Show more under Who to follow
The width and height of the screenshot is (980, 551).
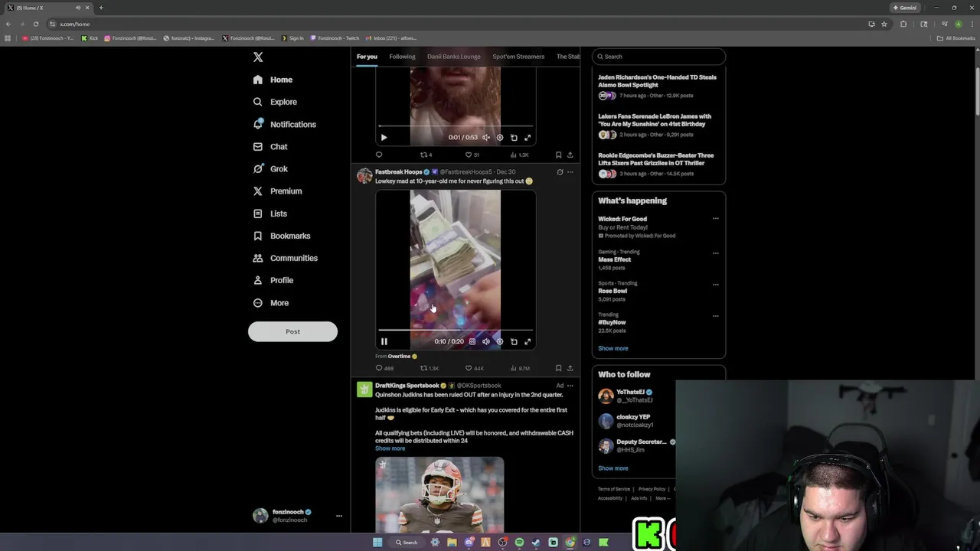click(x=612, y=468)
